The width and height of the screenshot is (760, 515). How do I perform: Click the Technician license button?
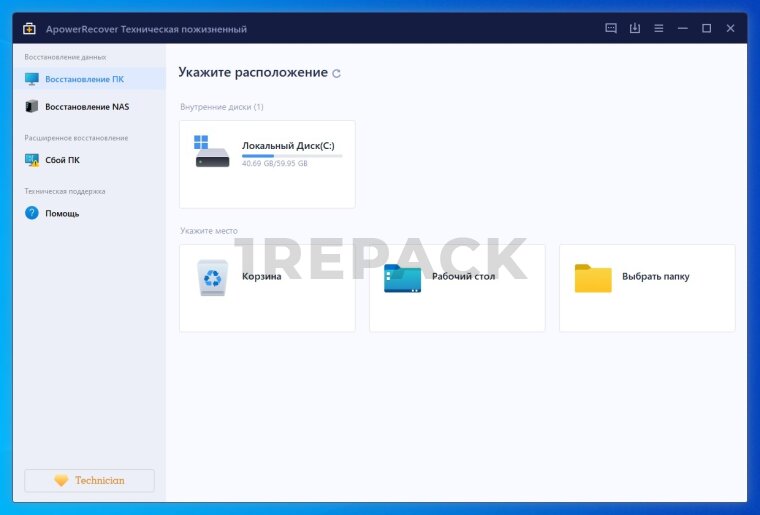point(89,481)
